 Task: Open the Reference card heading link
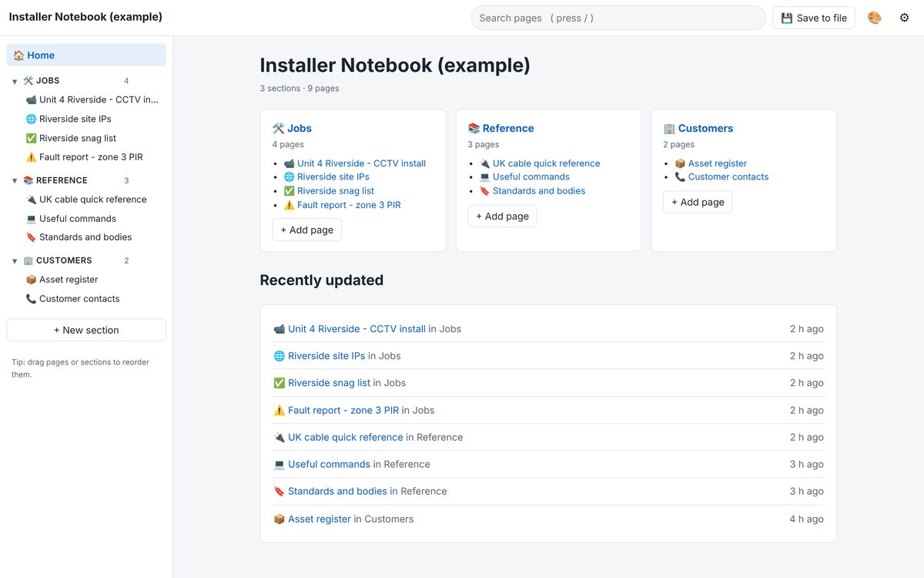click(x=500, y=129)
